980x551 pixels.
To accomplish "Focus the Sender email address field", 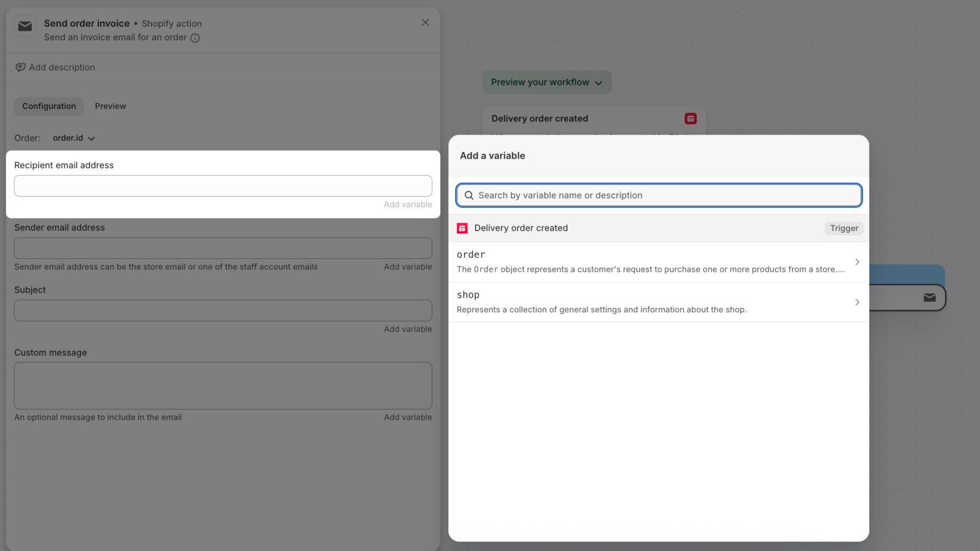I will pyautogui.click(x=223, y=248).
